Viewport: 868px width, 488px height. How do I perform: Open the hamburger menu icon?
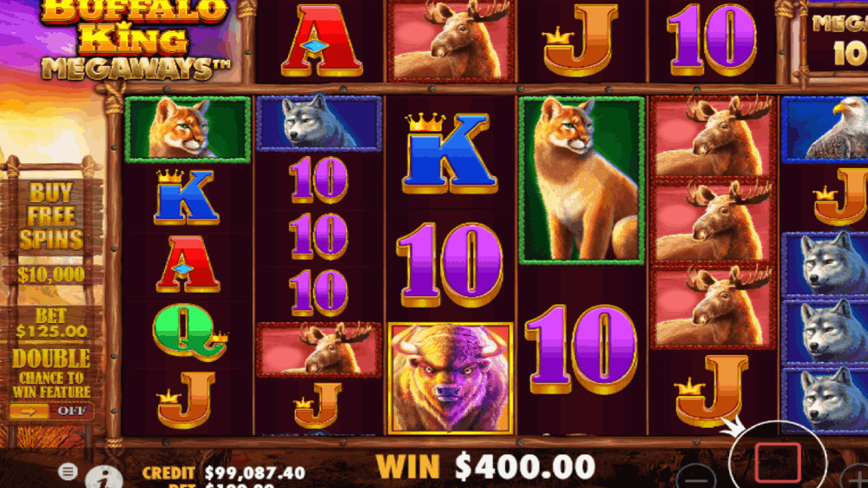68,472
